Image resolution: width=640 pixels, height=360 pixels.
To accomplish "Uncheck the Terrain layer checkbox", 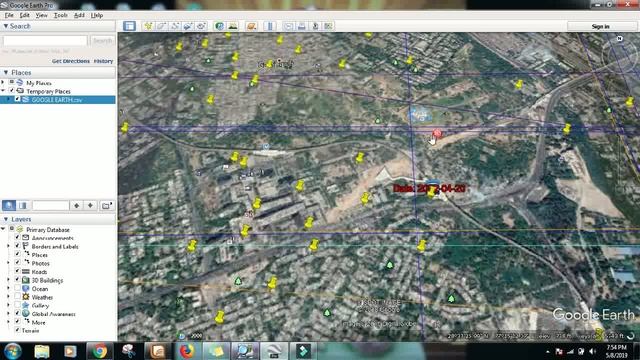I will 17,330.
